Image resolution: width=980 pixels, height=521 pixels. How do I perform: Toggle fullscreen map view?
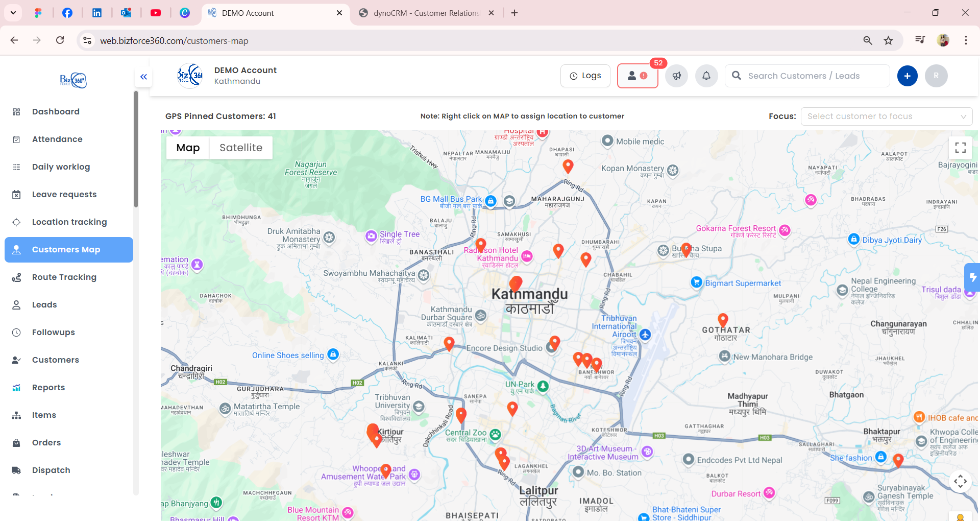(x=960, y=148)
